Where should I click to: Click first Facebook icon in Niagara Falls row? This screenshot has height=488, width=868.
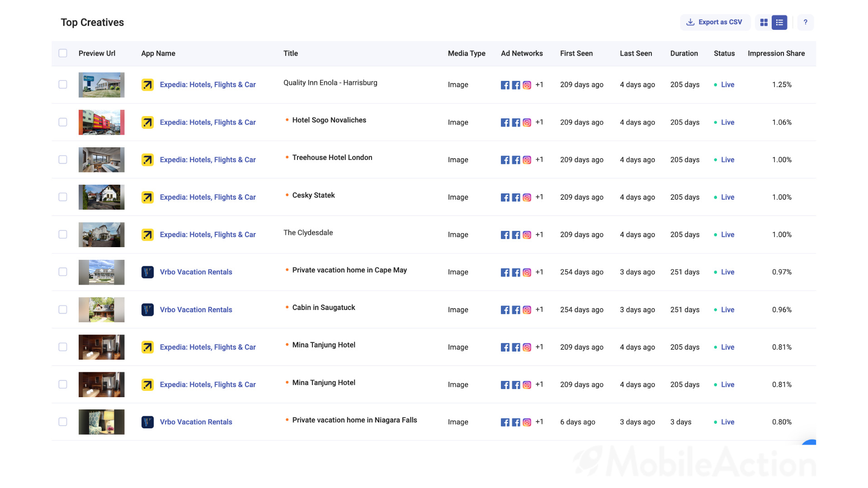[505, 422]
